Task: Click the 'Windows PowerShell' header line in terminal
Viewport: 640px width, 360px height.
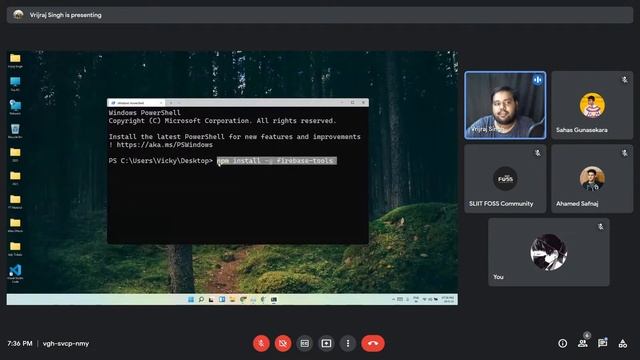Action: pos(144,113)
